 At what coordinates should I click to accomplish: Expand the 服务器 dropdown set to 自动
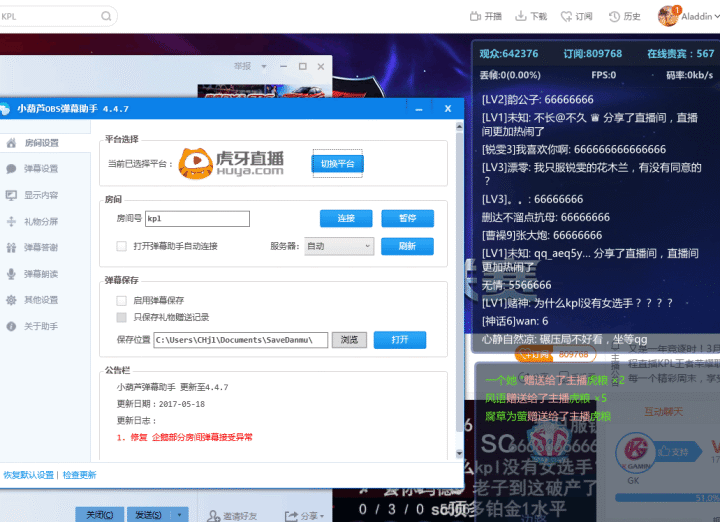tap(339, 247)
